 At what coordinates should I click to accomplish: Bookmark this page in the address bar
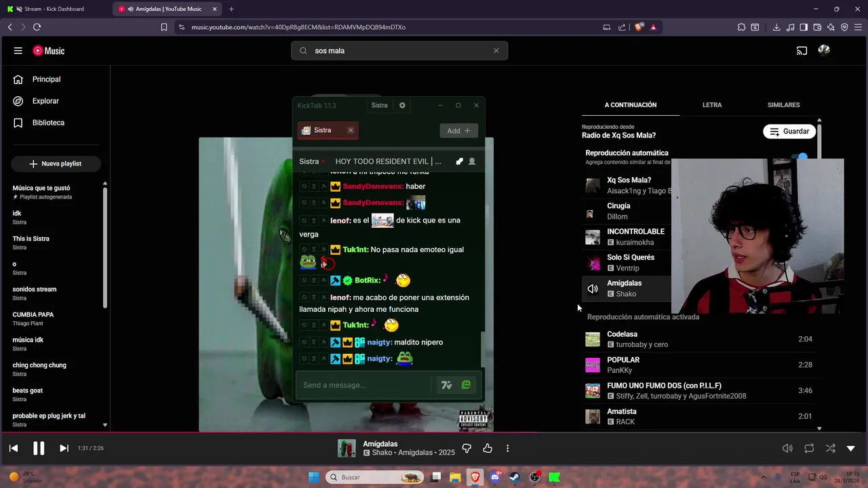pyautogui.click(x=164, y=27)
